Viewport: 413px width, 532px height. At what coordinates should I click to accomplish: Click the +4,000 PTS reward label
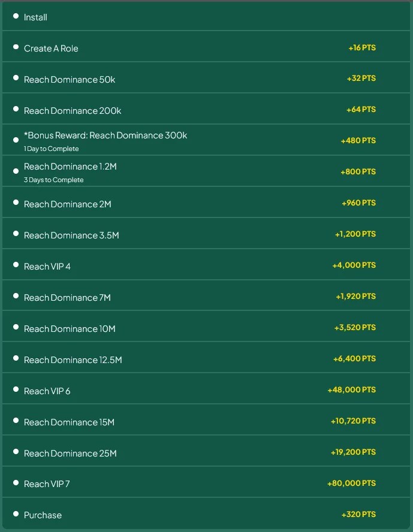click(354, 265)
